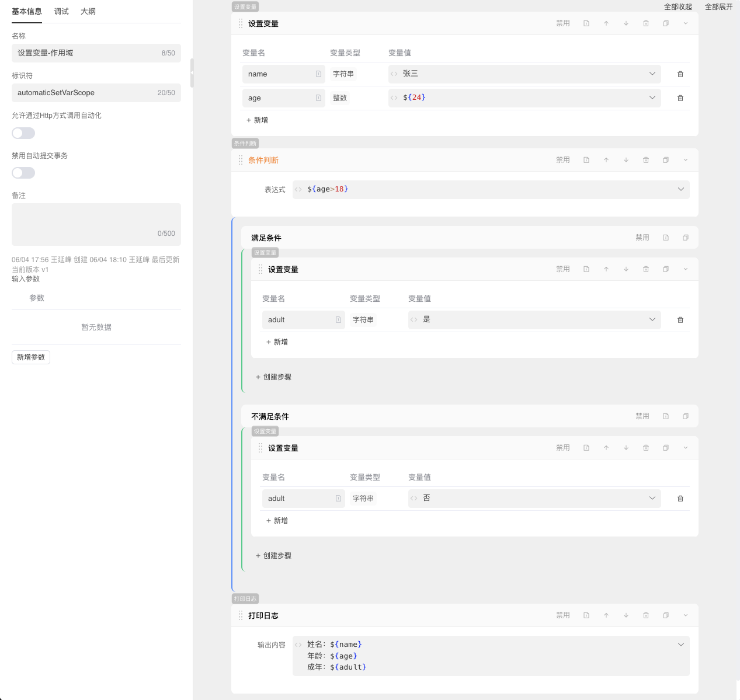
Task: Toggle 禁用自动提交事务 switch
Action: tap(23, 173)
